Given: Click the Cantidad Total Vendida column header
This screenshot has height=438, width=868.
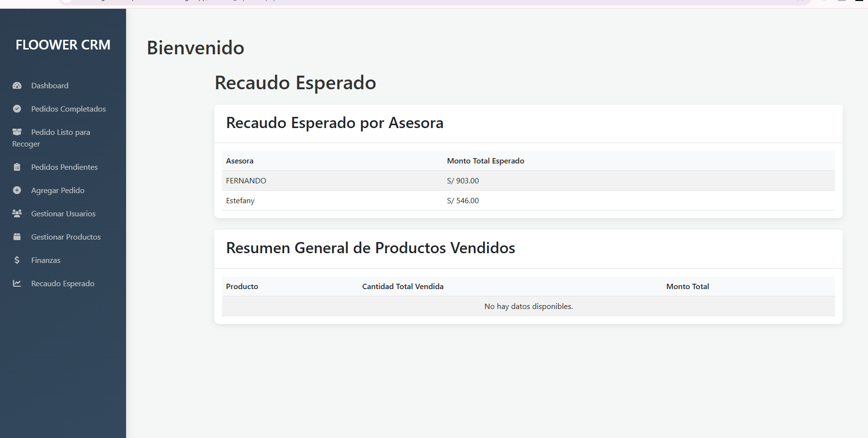Looking at the screenshot, I should pyautogui.click(x=402, y=287).
